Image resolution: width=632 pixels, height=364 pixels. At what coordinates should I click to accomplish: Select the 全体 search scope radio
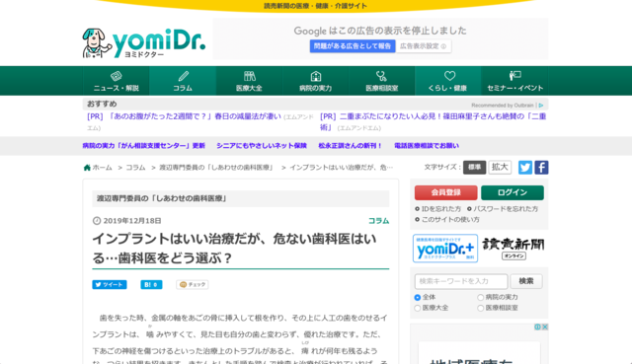point(418,298)
